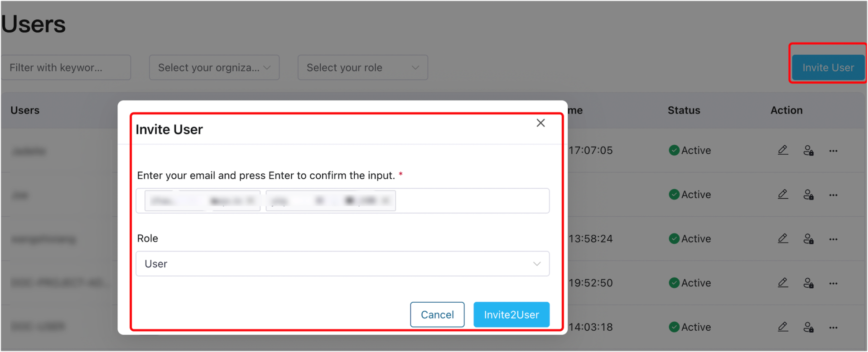Viewport: 868px width, 352px height.
Task: Click the Invite User button above the table
Action: coord(828,67)
